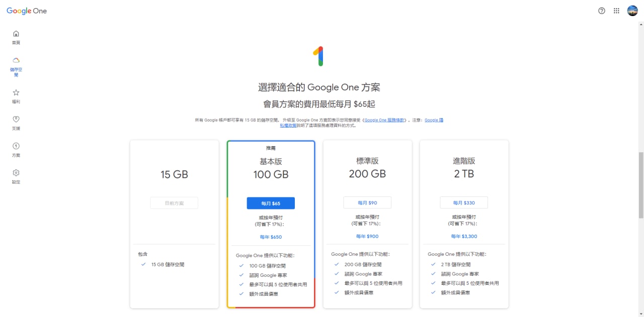The image size is (644, 317).
Task: Open the Home (首頁) sidebar icon
Action: [x=16, y=34]
